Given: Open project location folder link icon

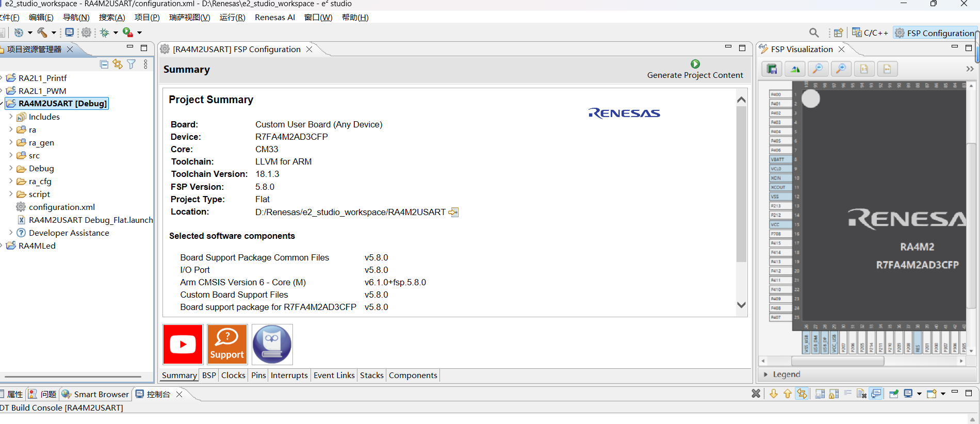Looking at the screenshot, I should click(x=453, y=212).
